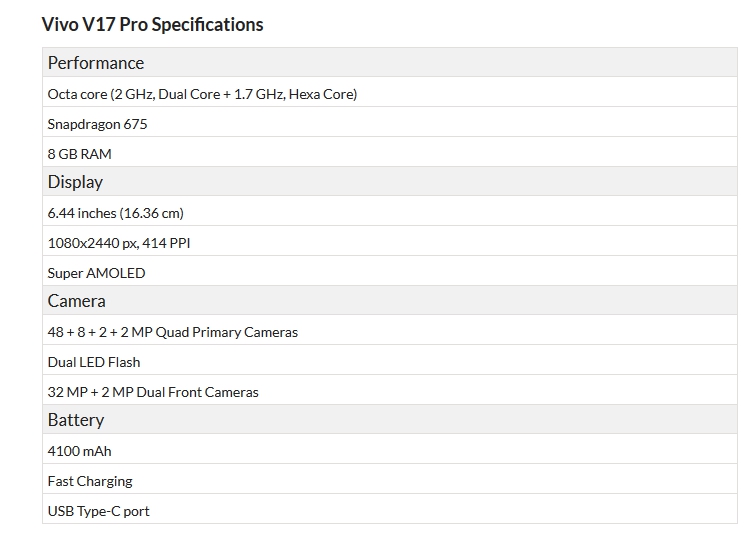This screenshot has width=755, height=536.
Task: Click the 6.44 inches screen size row
Action: click(115, 213)
